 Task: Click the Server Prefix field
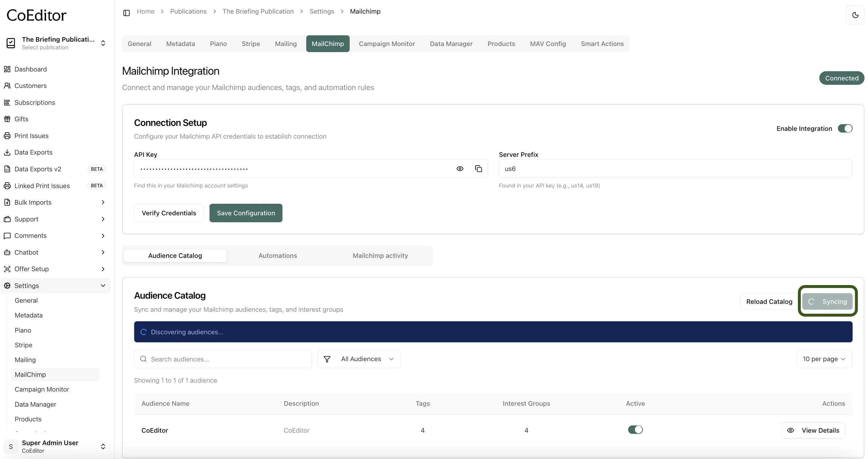pyautogui.click(x=676, y=169)
